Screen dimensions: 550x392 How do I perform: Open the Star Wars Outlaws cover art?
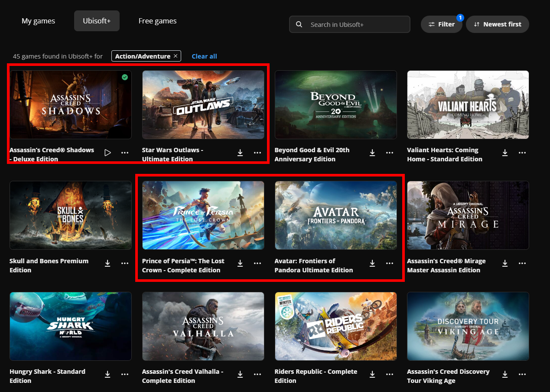click(203, 105)
